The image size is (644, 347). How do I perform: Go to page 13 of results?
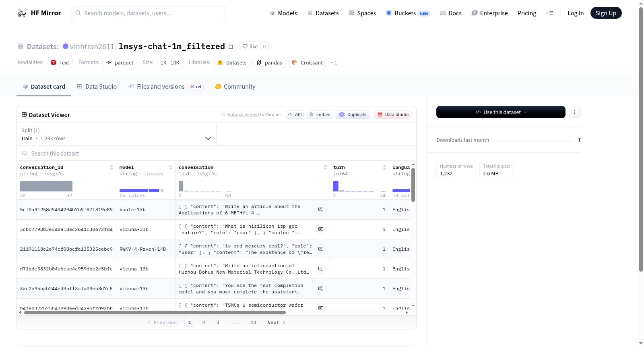[253, 322]
